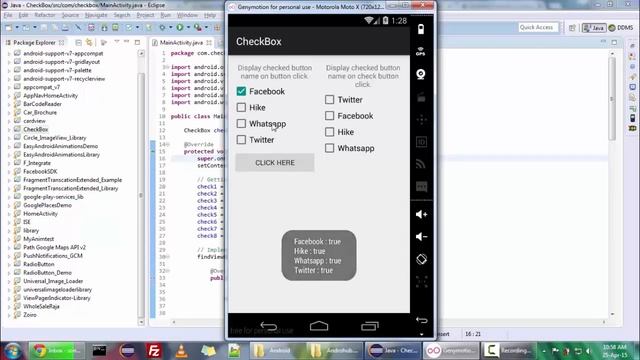Viewport: 640px width, 360px height.
Task: Click Genymotion rotate screen icon
Action: (421, 259)
